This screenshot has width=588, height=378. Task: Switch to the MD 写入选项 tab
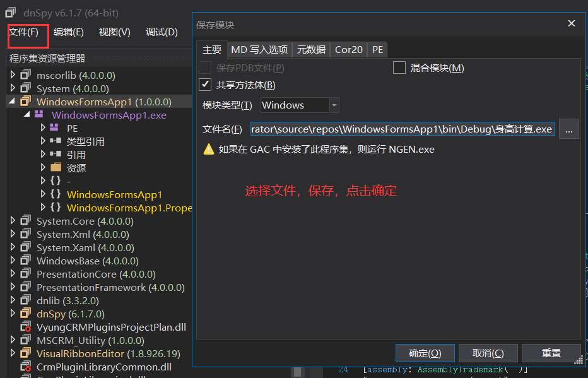tap(259, 49)
